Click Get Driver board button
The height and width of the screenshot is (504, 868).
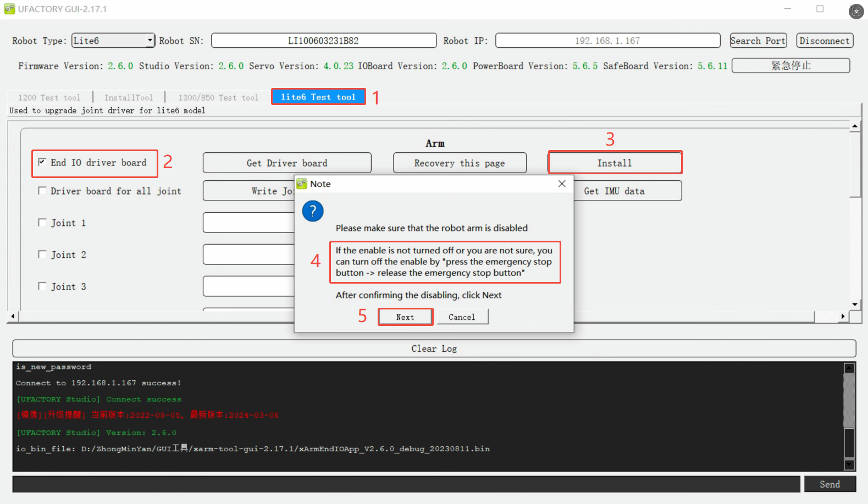(287, 163)
